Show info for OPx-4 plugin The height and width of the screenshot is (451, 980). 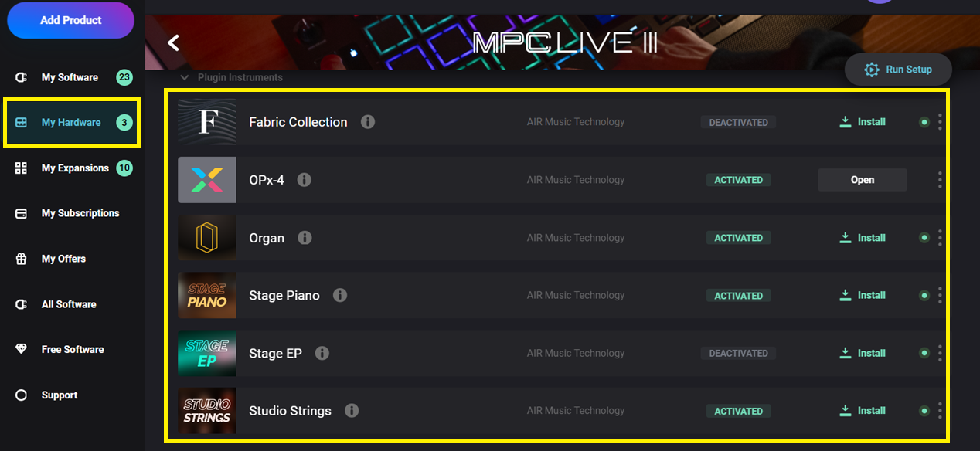tap(305, 180)
